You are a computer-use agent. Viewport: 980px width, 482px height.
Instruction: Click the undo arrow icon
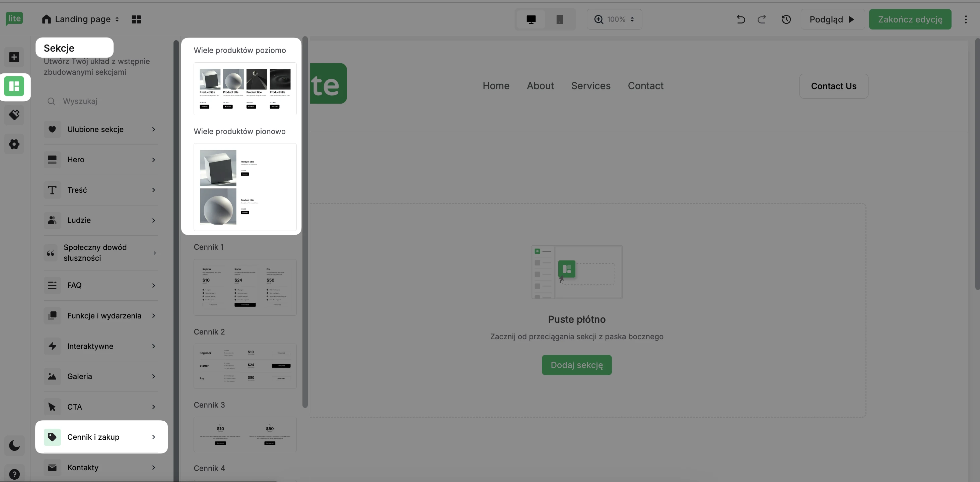(x=740, y=19)
